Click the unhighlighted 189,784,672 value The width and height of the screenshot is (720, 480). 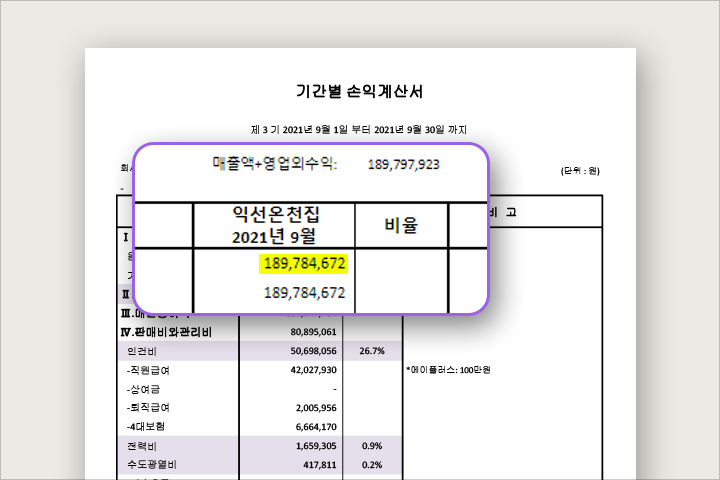[x=304, y=293]
